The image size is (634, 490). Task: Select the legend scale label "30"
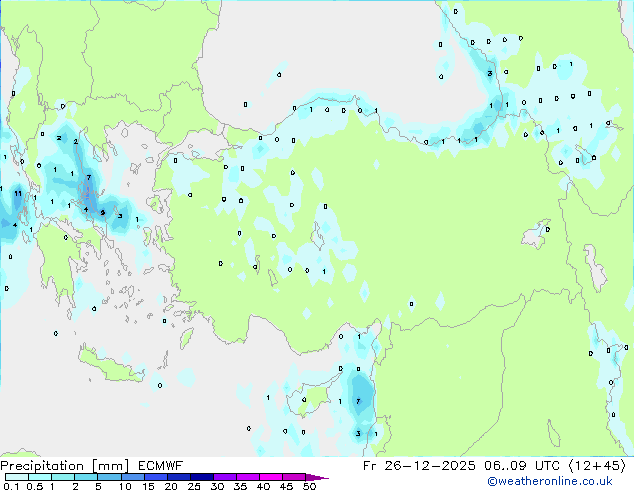pos(217,486)
